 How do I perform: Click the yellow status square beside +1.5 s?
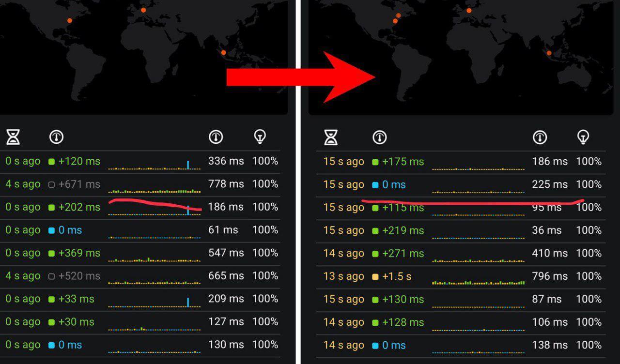click(375, 277)
